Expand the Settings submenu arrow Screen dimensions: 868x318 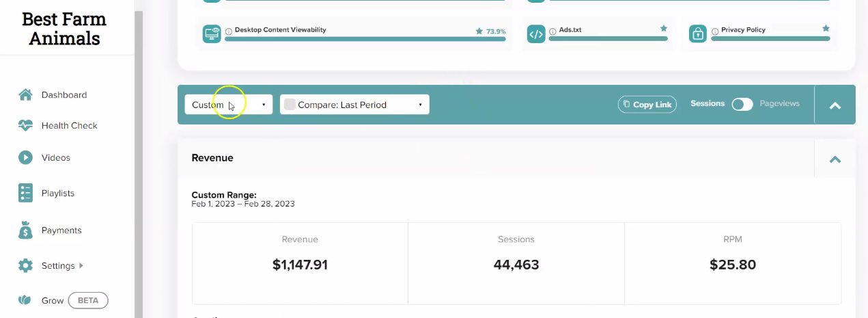pos(82,265)
